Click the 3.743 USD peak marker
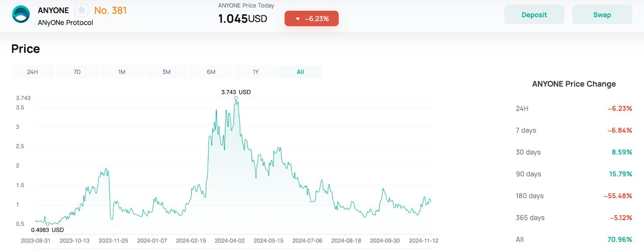 (x=236, y=98)
